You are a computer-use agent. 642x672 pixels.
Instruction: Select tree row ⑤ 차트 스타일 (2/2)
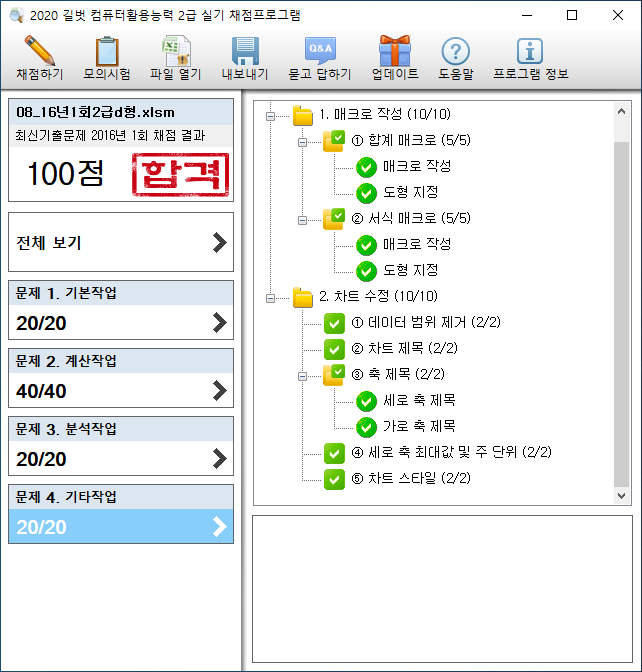pyautogui.click(x=411, y=478)
